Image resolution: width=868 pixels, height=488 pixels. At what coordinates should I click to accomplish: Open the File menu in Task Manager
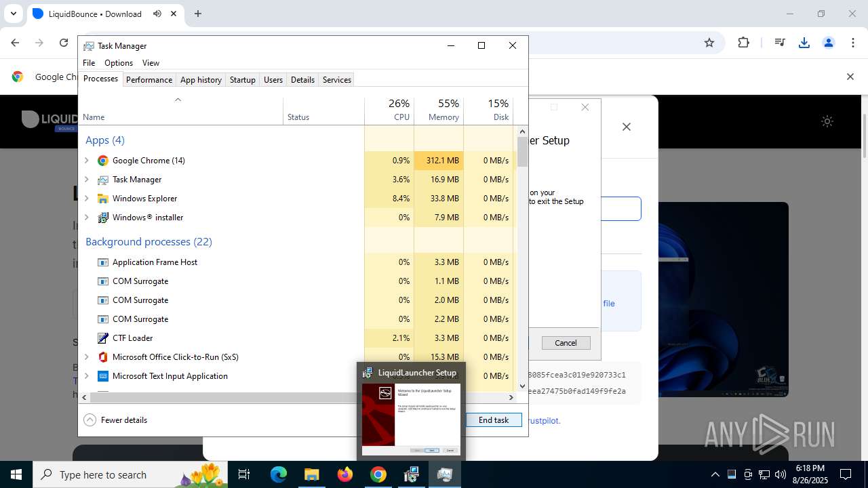pyautogui.click(x=89, y=63)
